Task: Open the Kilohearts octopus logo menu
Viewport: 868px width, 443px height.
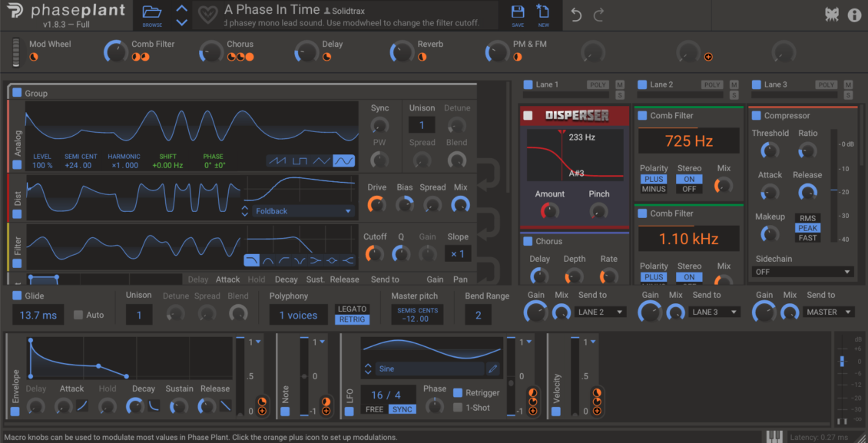Action: 831,15
